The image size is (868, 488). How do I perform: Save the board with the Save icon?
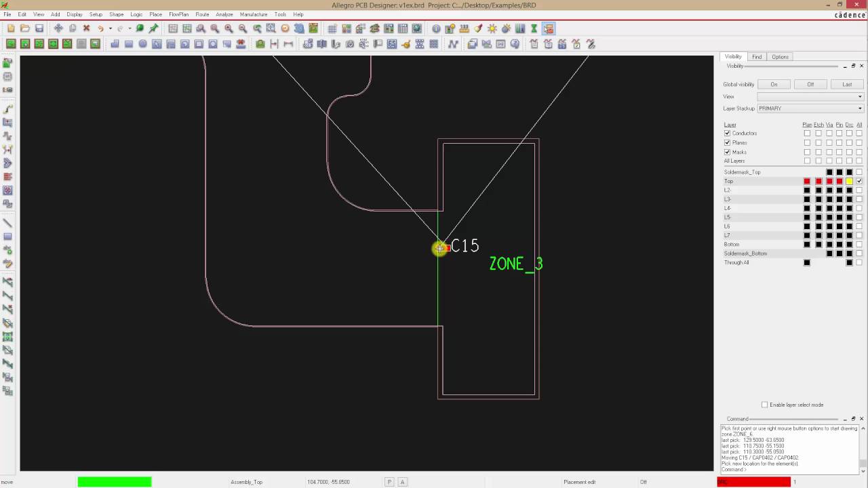39,28
